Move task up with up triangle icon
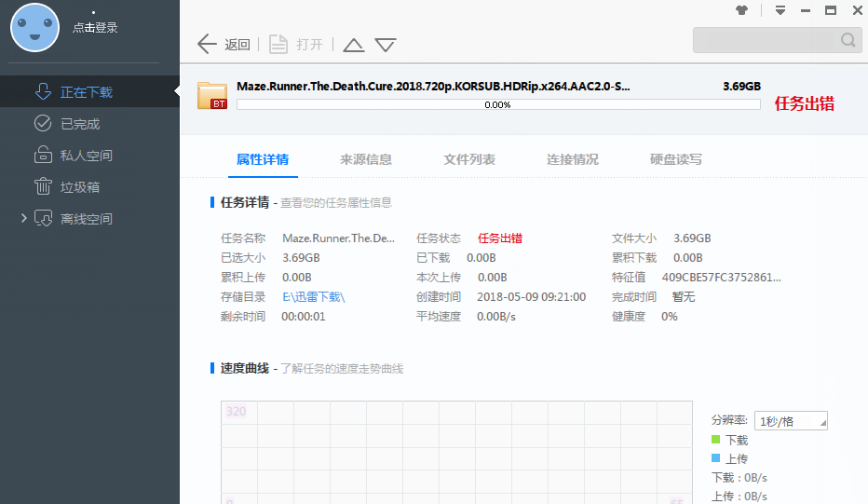Screen dimensions: 868x504 (353, 45)
